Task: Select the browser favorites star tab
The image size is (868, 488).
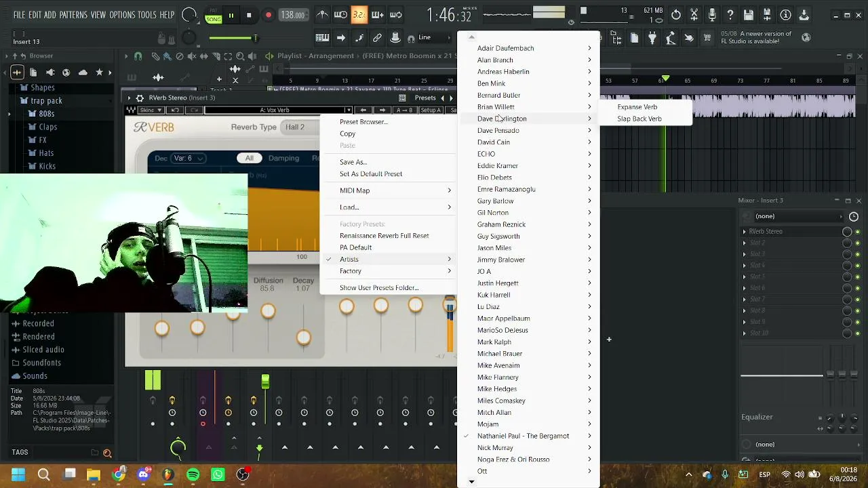Action: pyautogui.click(x=100, y=73)
